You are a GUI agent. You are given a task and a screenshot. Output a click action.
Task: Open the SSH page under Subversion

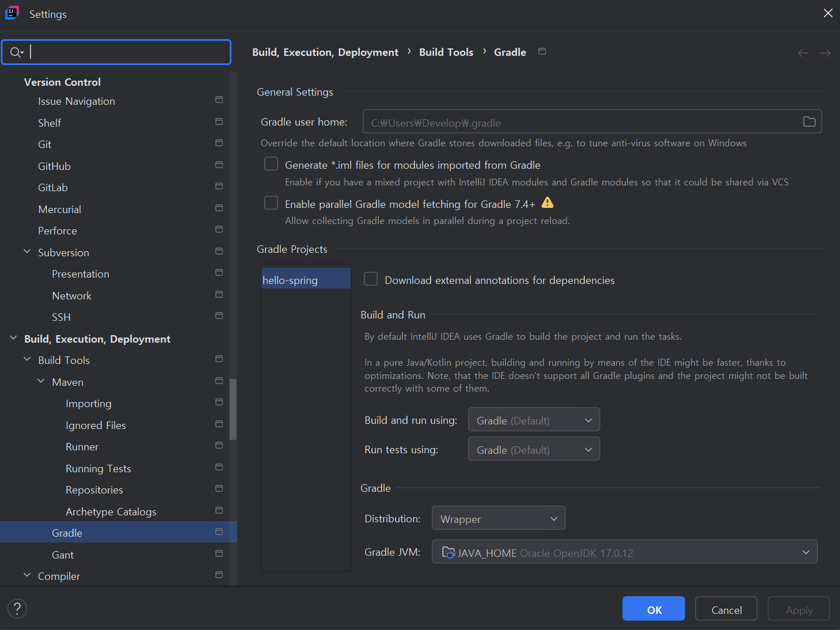tap(61, 317)
